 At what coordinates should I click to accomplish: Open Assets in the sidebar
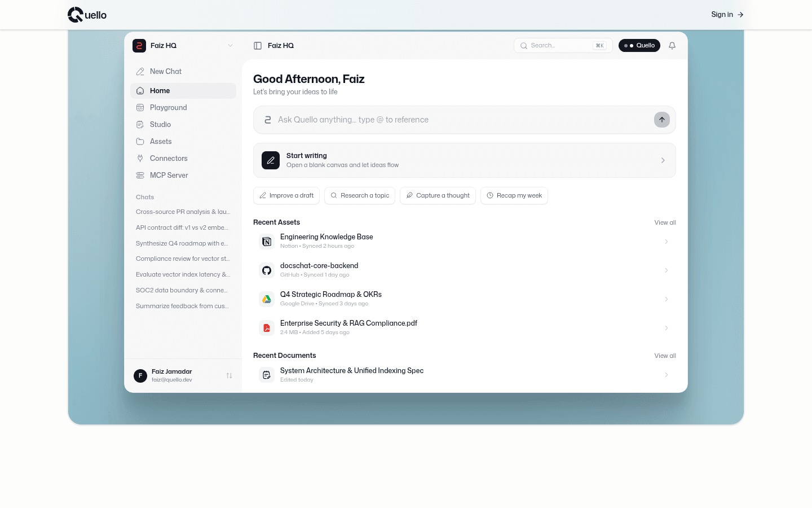click(x=183, y=142)
